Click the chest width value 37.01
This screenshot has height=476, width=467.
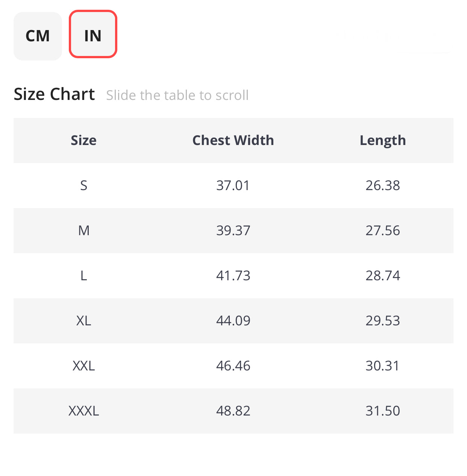point(233,185)
